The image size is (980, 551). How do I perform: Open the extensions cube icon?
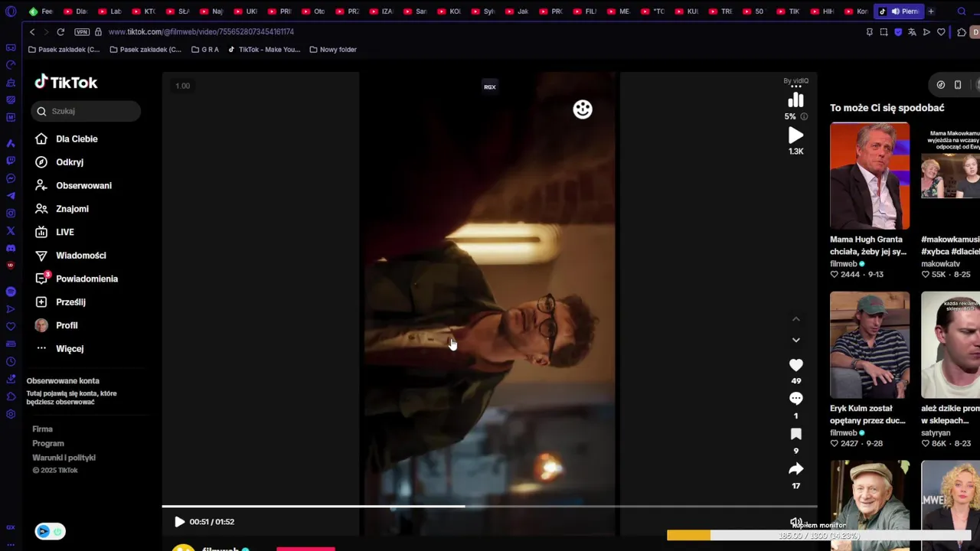[x=962, y=32]
